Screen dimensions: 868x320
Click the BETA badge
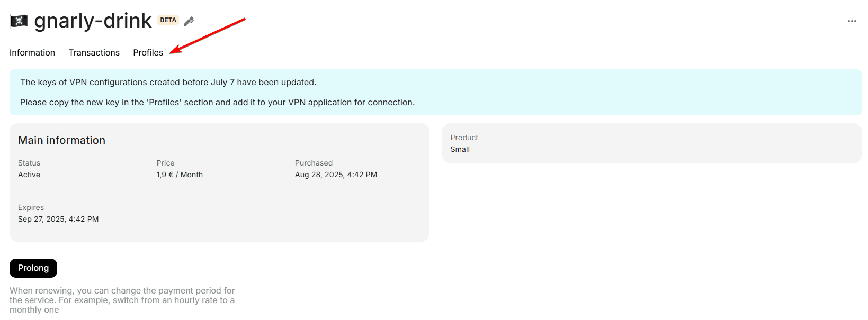tap(168, 20)
